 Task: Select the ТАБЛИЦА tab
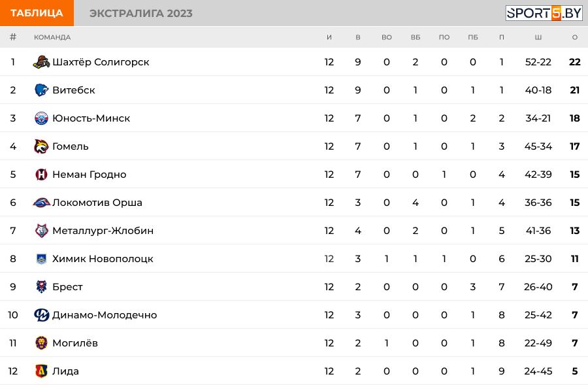[37, 13]
